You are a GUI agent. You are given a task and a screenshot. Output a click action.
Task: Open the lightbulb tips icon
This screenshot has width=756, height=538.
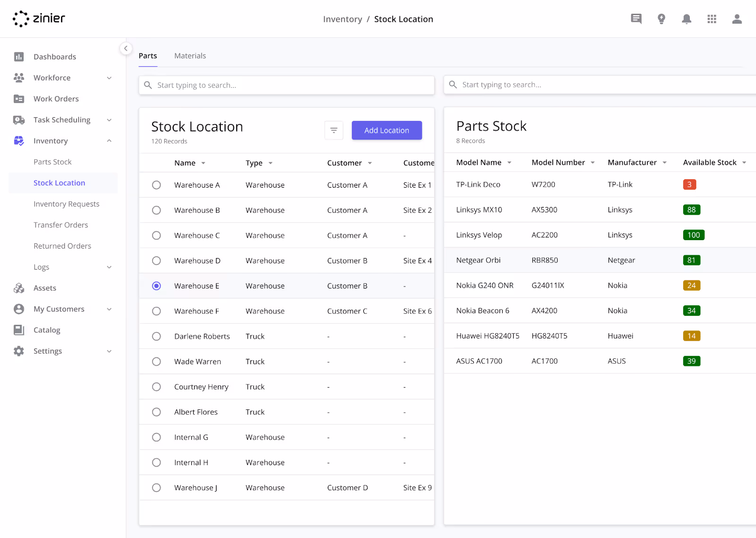[661, 19]
